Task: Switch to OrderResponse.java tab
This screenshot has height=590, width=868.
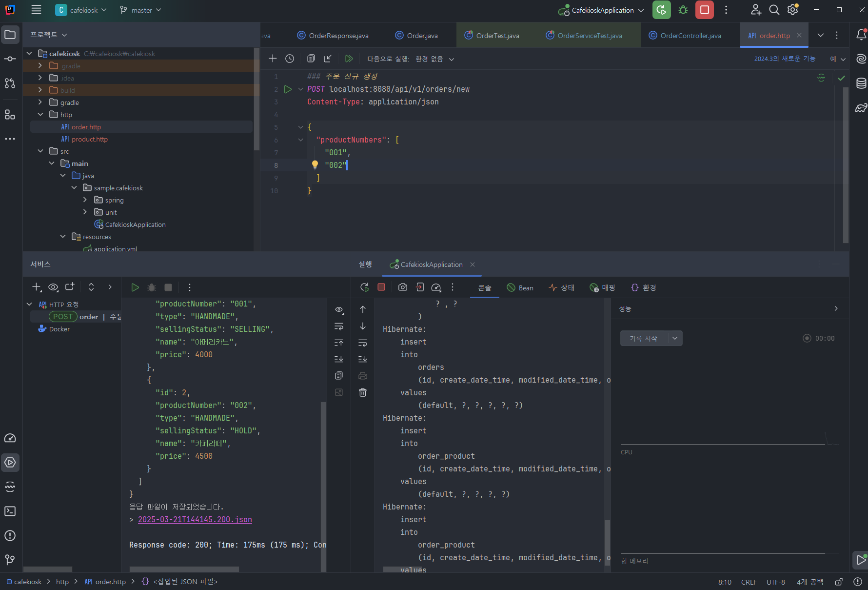Action: tap(333, 35)
